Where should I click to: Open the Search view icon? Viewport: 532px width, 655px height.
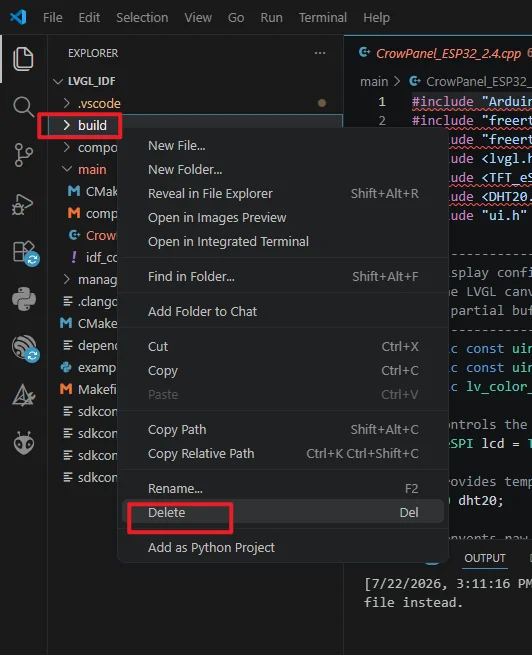point(23,107)
